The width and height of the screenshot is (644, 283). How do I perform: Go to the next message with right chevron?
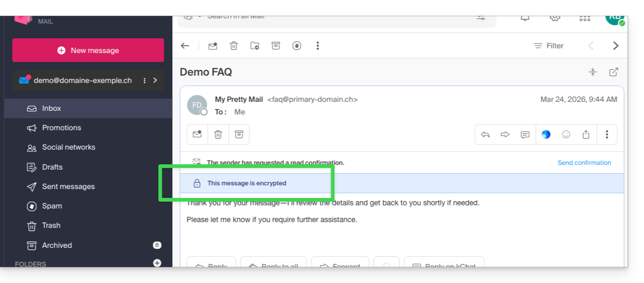(616, 46)
